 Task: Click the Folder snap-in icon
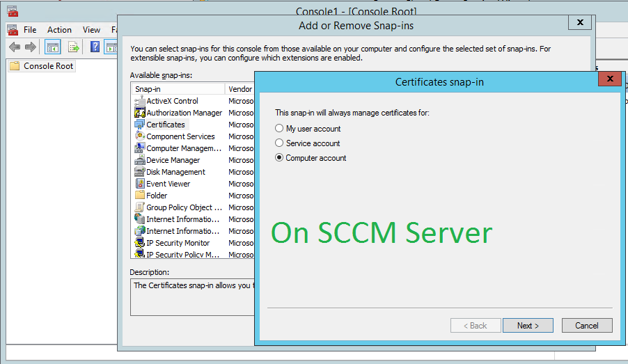(139, 196)
